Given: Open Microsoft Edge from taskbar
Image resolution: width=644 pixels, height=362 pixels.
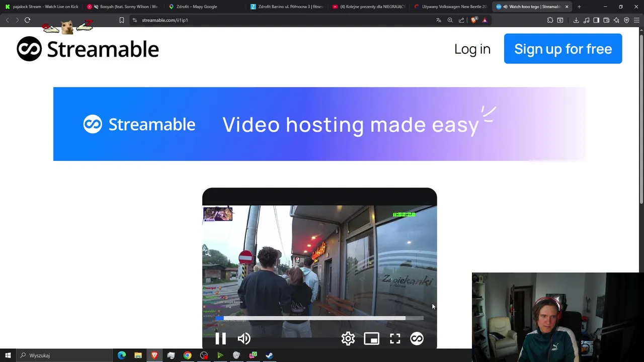Looking at the screenshot, I should click(x=122, y=355).
